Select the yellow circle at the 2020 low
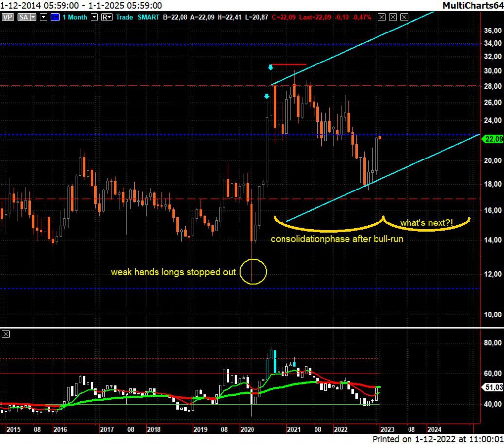Image resolution: width=504 pixels, height=444 pixels. click(253, 272)
